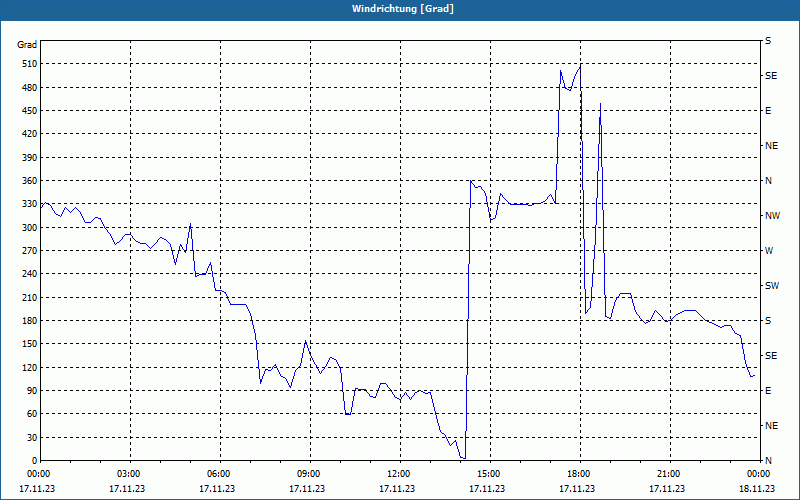Click the '03:00' time axis label
Screen dimensions: 800x500
tap(131, 474)
